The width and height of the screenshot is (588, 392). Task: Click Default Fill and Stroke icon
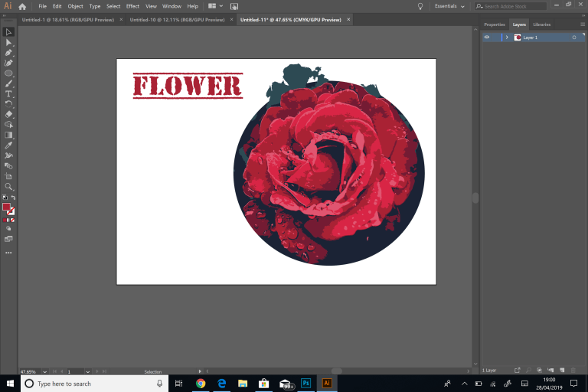5,198
